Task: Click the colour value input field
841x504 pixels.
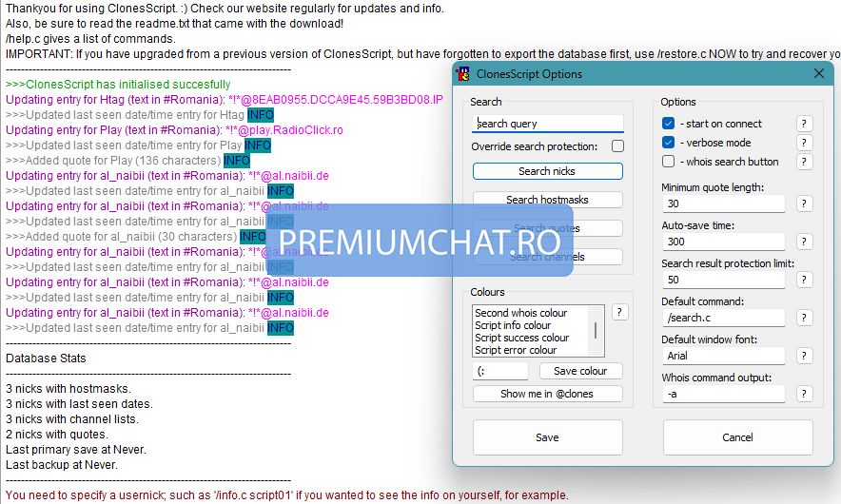Action: (x=500, y=371)
